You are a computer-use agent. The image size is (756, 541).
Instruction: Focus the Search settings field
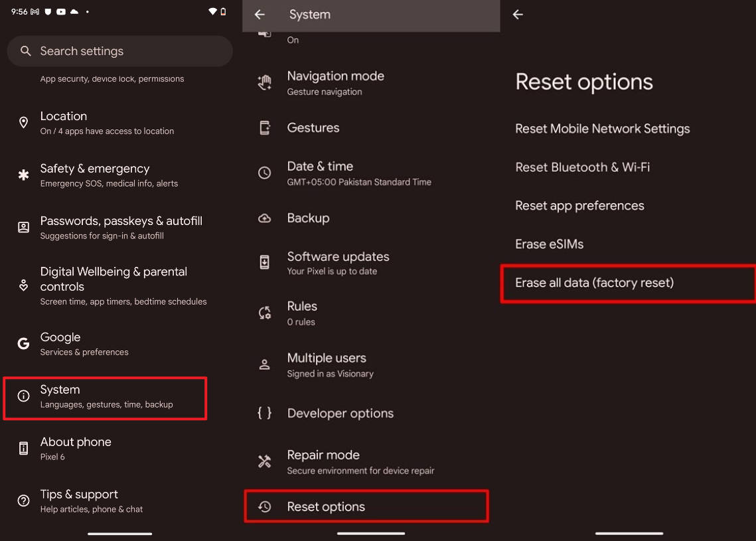[x=119, y=51]
